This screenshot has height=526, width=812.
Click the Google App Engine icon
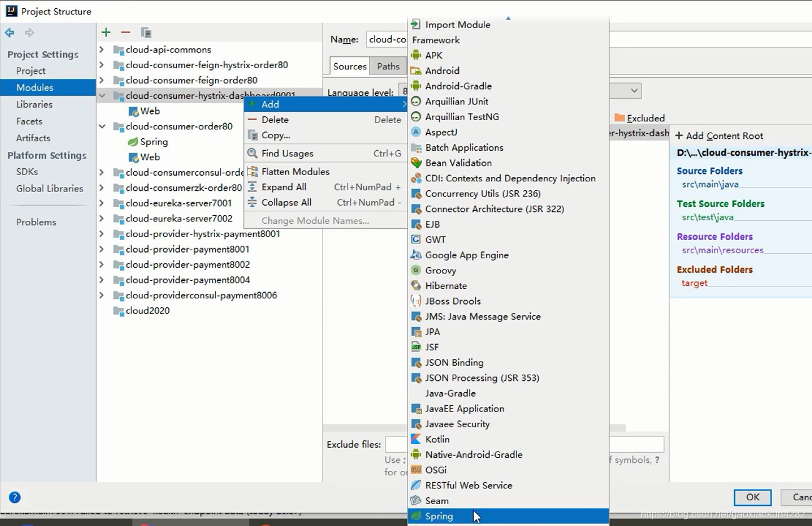pos(416,255)
